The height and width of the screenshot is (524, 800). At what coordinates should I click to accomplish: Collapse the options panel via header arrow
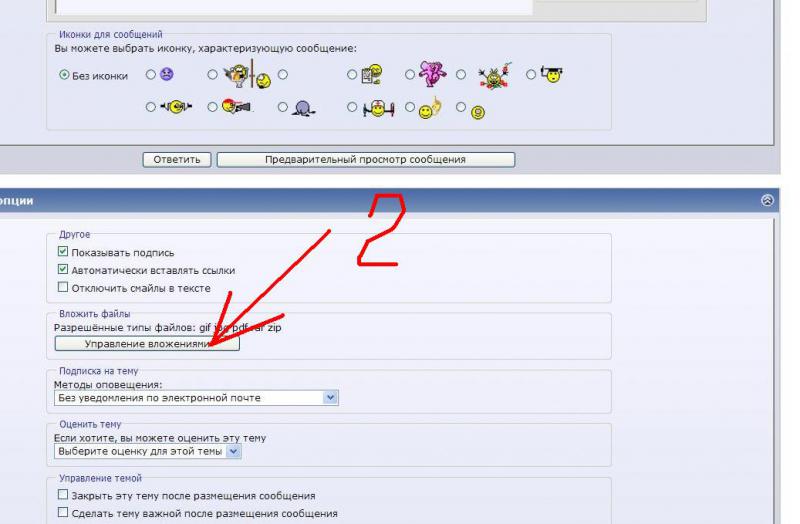click(x=768, y=201)
